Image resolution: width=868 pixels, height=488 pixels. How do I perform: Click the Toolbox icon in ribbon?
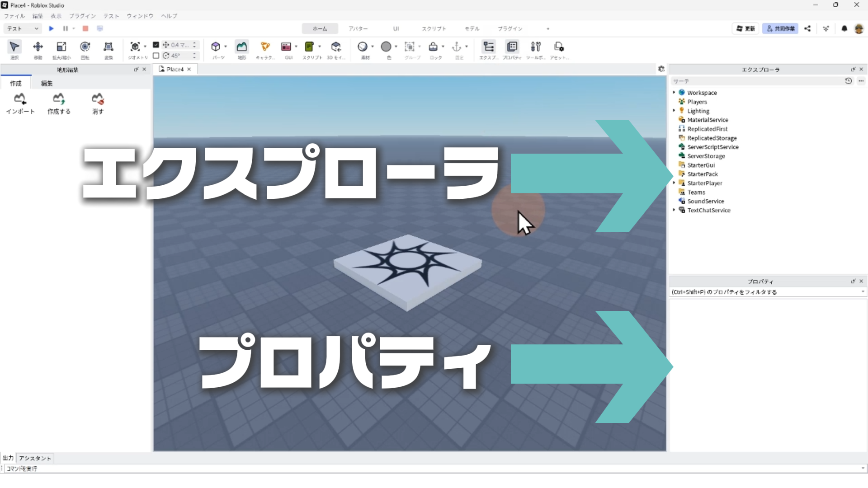click(x=535, y=47)
